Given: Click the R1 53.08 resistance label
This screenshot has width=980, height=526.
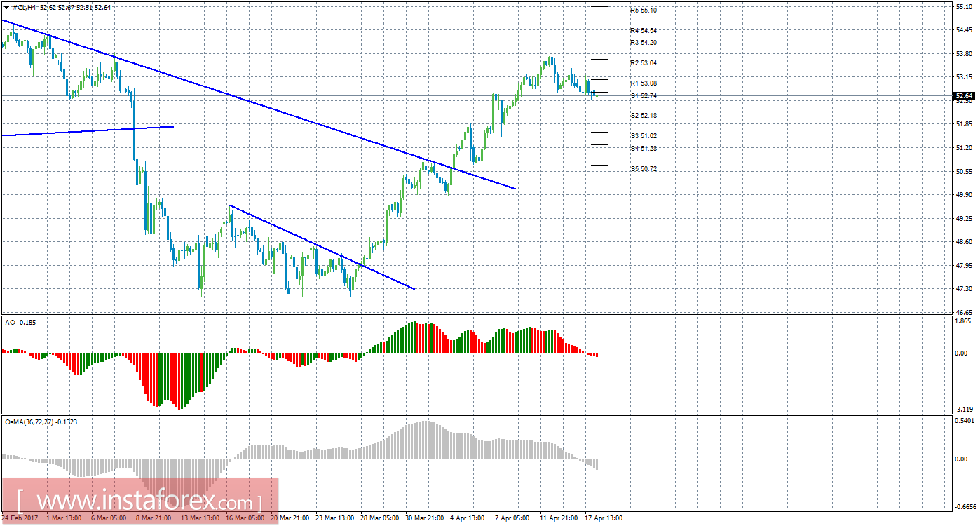Looking at the screenshot, I should pos(644,83).
